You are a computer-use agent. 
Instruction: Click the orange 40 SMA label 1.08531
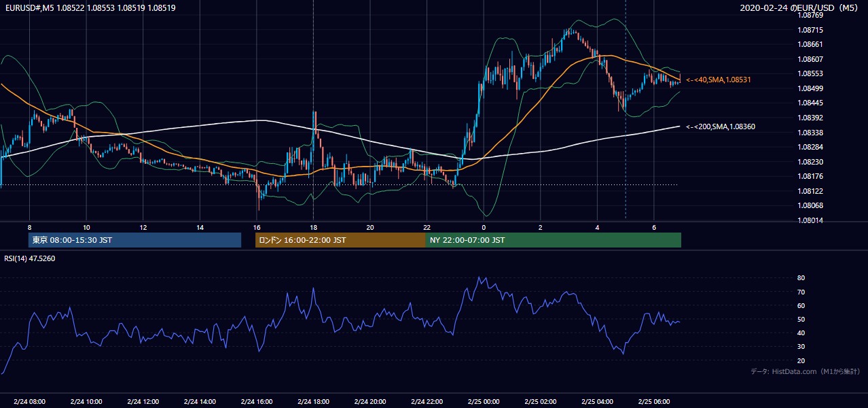tap(719, 80)
